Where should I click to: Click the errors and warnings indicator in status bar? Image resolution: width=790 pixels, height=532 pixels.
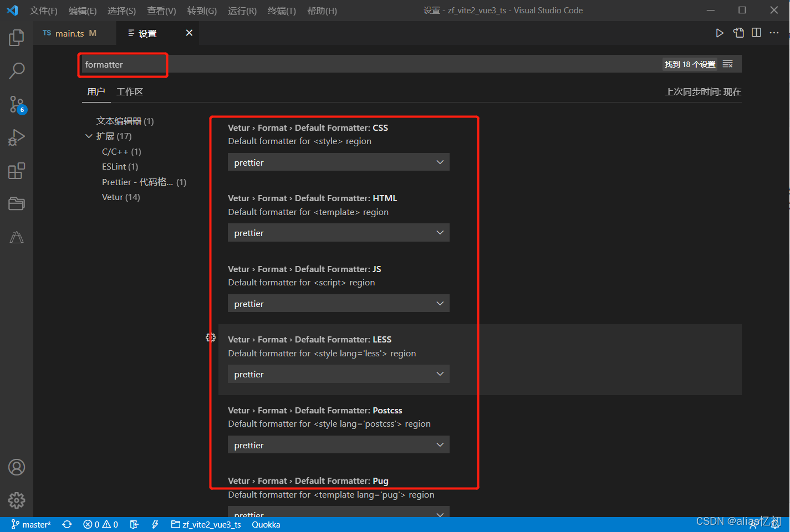[x=100, y=524]
